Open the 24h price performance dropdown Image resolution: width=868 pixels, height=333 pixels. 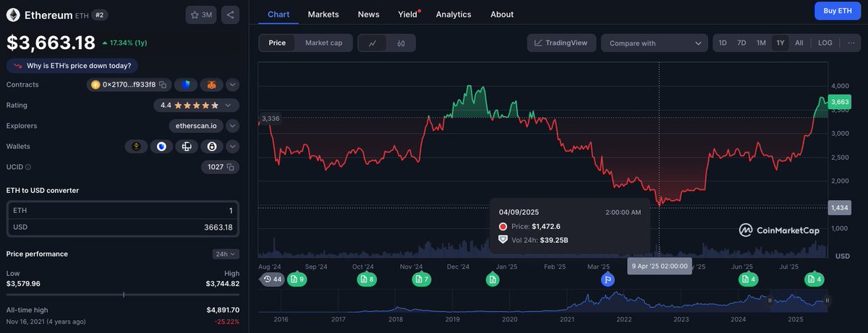(226, 254)
